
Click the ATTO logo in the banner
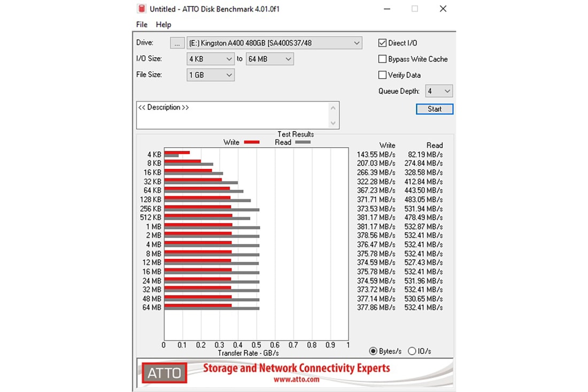tap(164, 373)
